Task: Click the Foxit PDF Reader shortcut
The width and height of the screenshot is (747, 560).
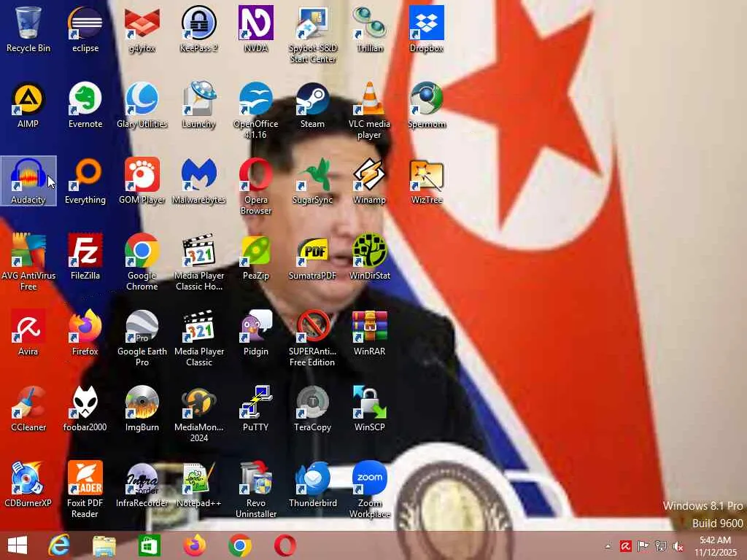Action: tap(85, 489)
